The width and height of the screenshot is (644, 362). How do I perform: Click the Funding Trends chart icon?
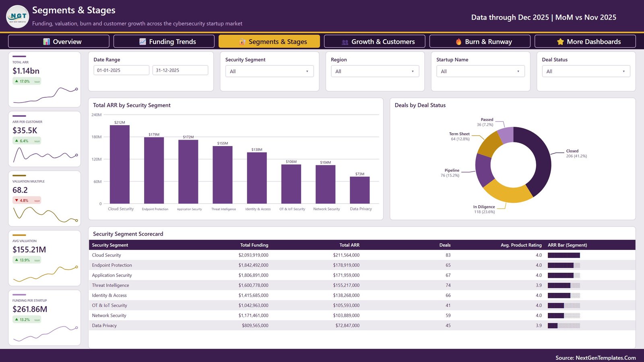pos(142,41)
